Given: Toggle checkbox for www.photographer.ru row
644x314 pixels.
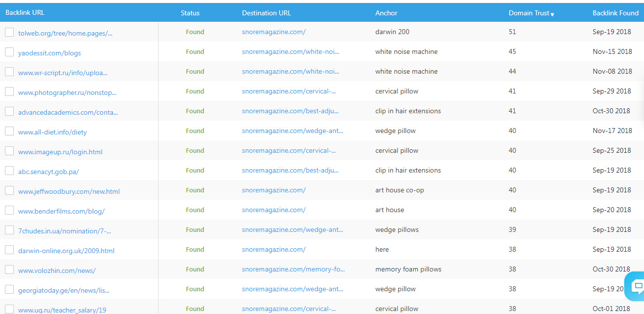Looking at the screenshot, I should coord(9,91).
